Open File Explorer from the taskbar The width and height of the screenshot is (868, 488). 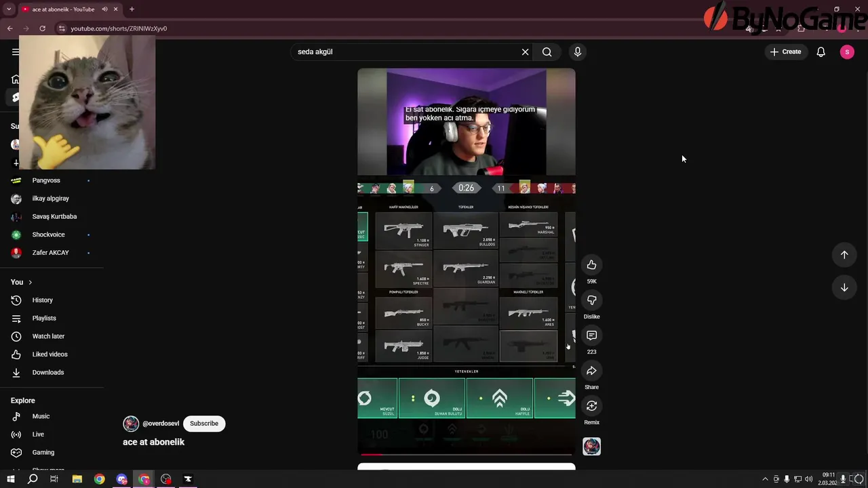[77, 479]
